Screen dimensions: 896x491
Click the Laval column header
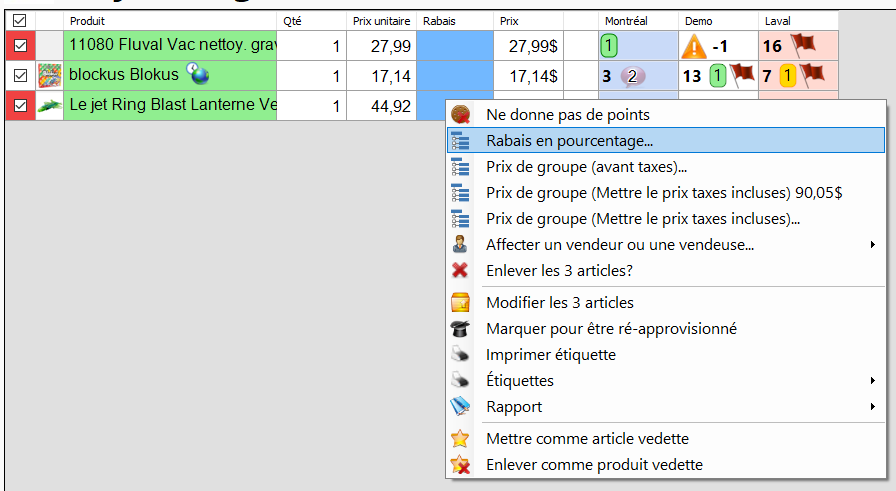coord(798,21)
